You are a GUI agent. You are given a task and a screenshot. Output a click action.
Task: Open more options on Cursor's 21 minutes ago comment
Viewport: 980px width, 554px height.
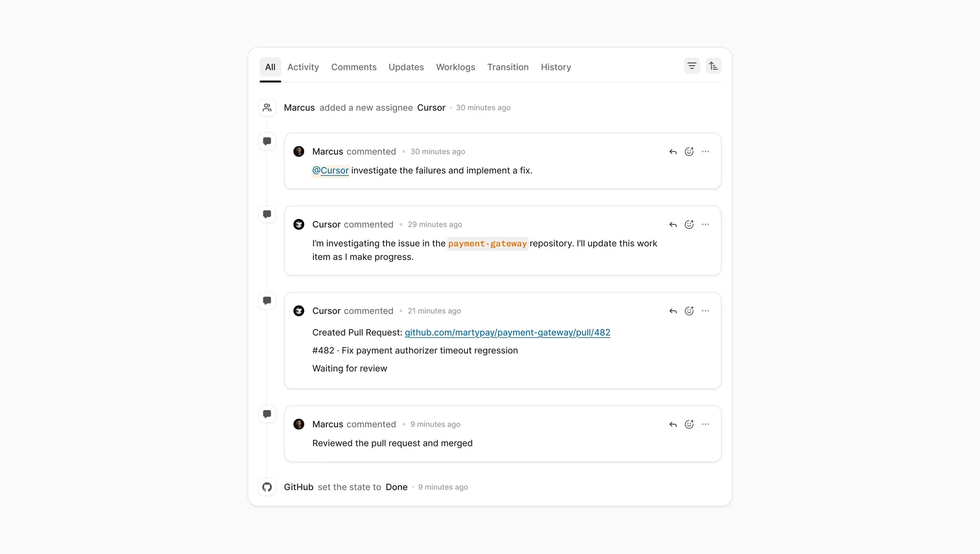(705, 311)
